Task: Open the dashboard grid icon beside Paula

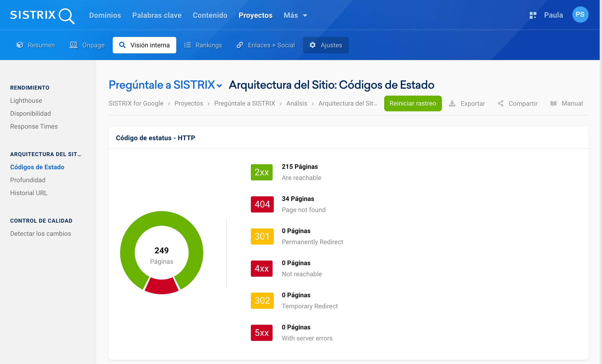Action: click(x=533, y=15)
